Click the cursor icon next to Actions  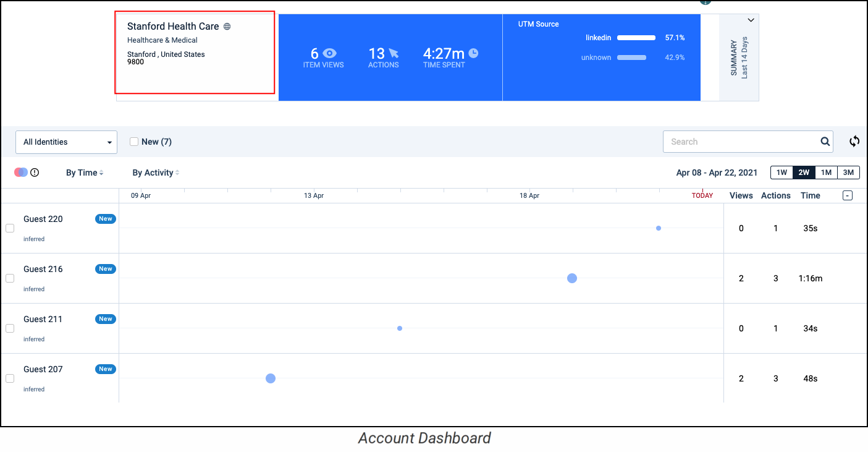click(x=394, y=54)
